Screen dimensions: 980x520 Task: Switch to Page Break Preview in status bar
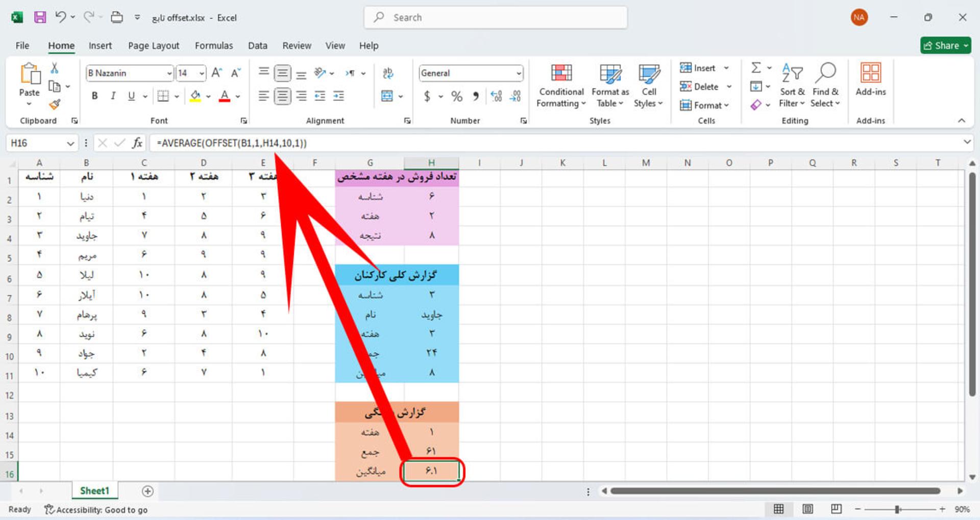(x=836, y=509)
